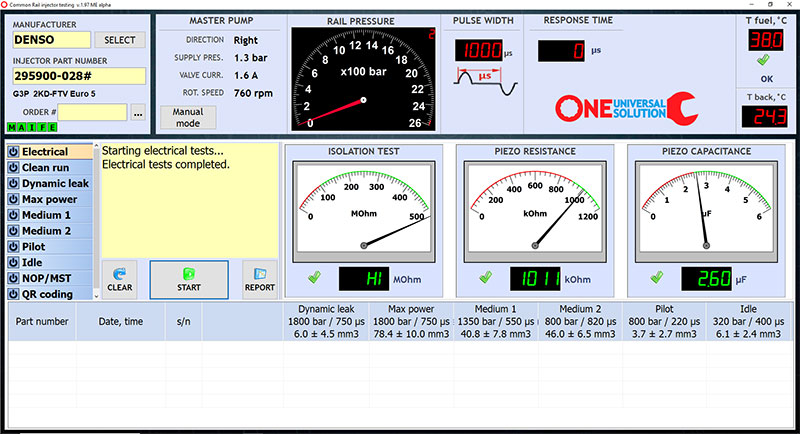
Task: Click the Piezo capacitance green checkmark
Action: 657,278
